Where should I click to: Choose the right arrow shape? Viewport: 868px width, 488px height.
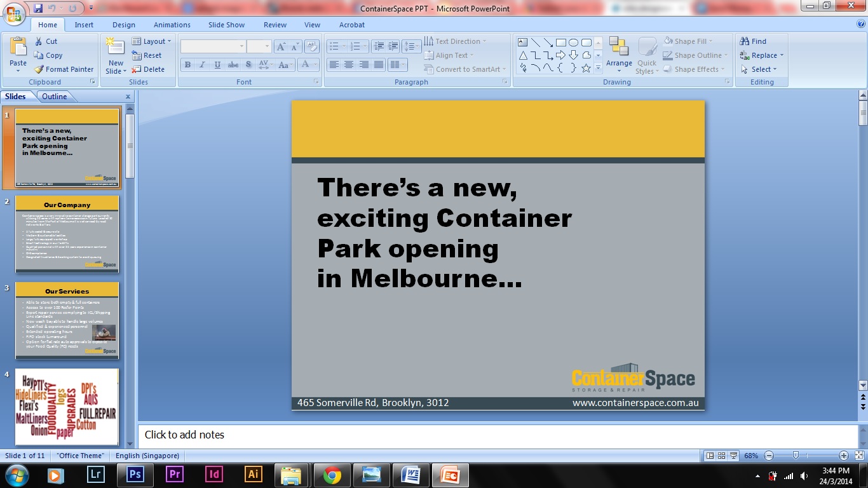coord(560,55)
